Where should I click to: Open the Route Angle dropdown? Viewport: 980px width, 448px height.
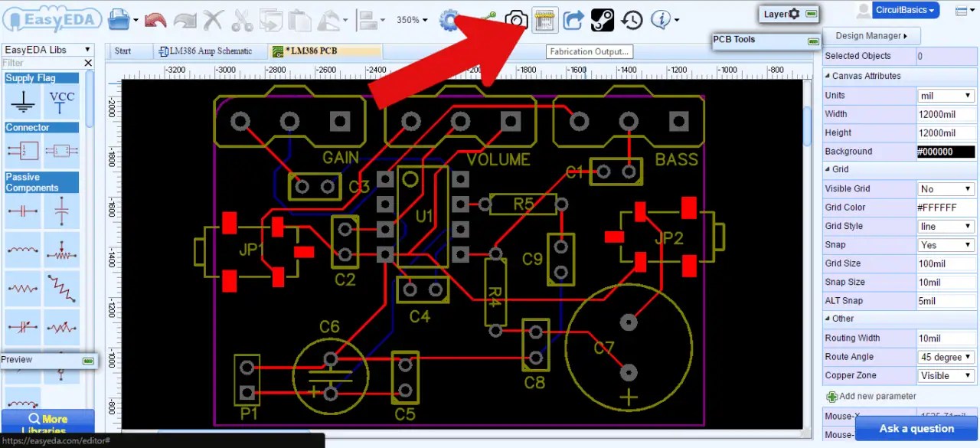tap(946, 357)
